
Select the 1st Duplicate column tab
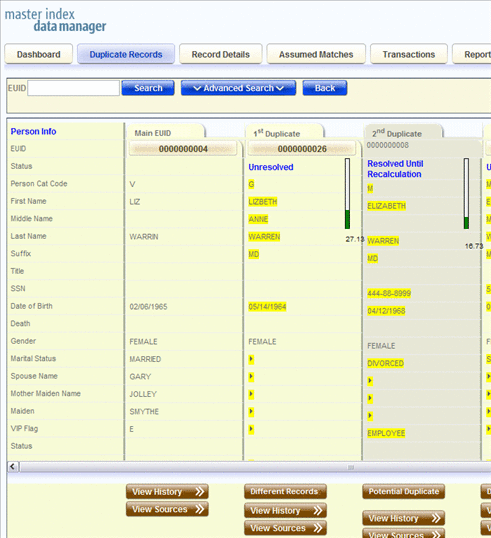285,132
